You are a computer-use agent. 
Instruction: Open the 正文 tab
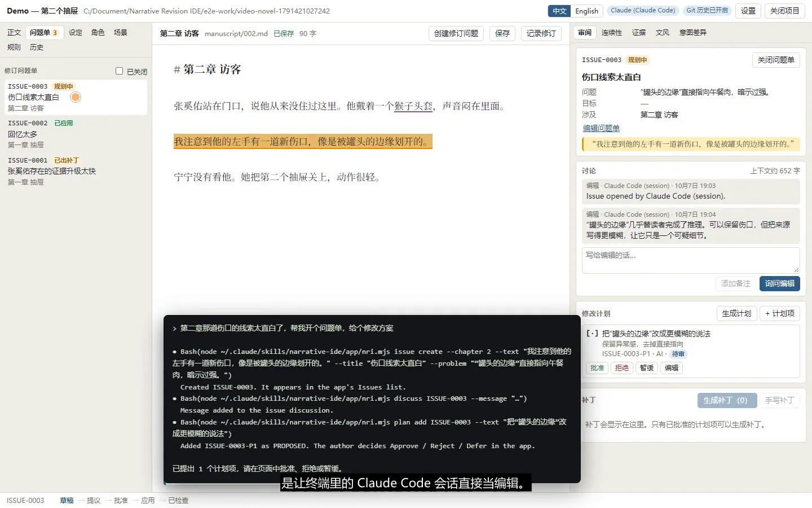[14, 33]
